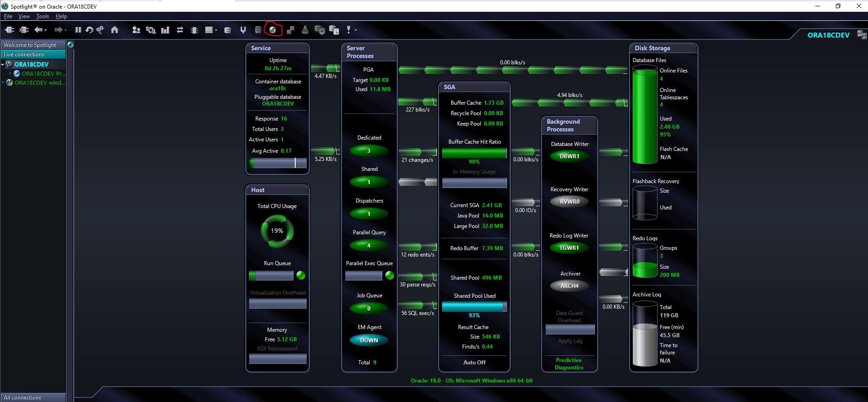Image resolution: width=868 pixels, height=402 pixels.
Task: Click the Shared Pool Used progress bar
Action: pyautogui.click(x=474, y=307)
